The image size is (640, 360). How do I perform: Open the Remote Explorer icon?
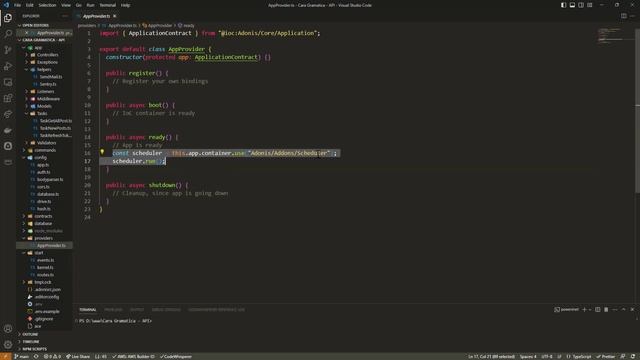8,82
